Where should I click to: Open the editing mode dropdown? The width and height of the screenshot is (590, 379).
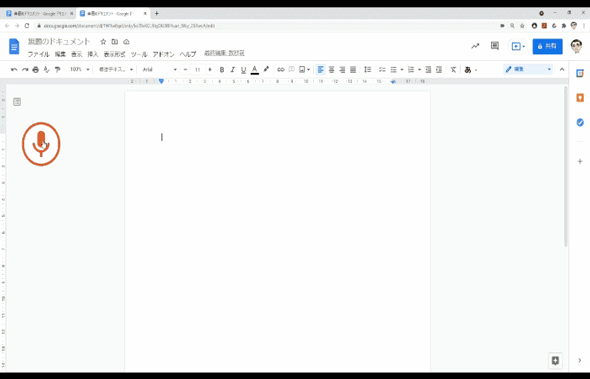[528, 69]
